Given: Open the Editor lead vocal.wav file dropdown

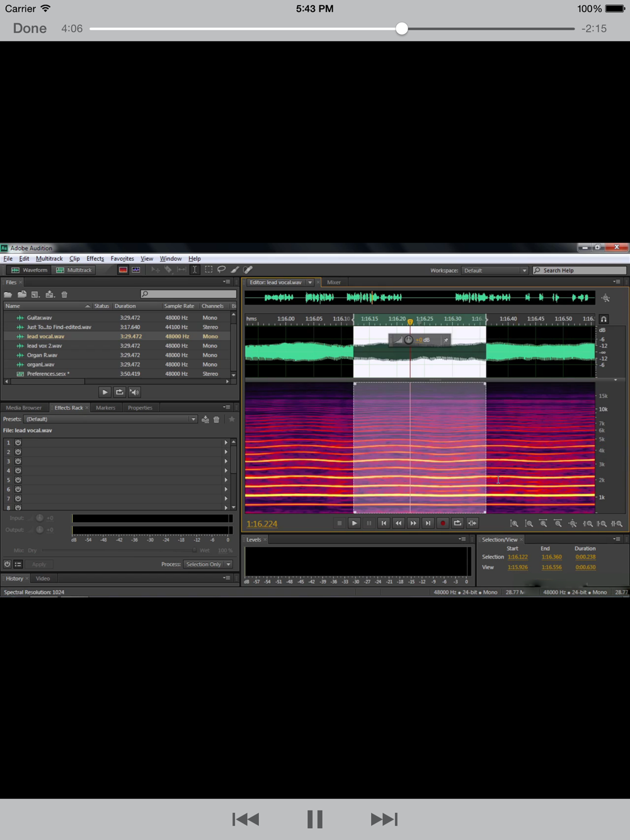Looking at the screenshot, I should [310, 283].
